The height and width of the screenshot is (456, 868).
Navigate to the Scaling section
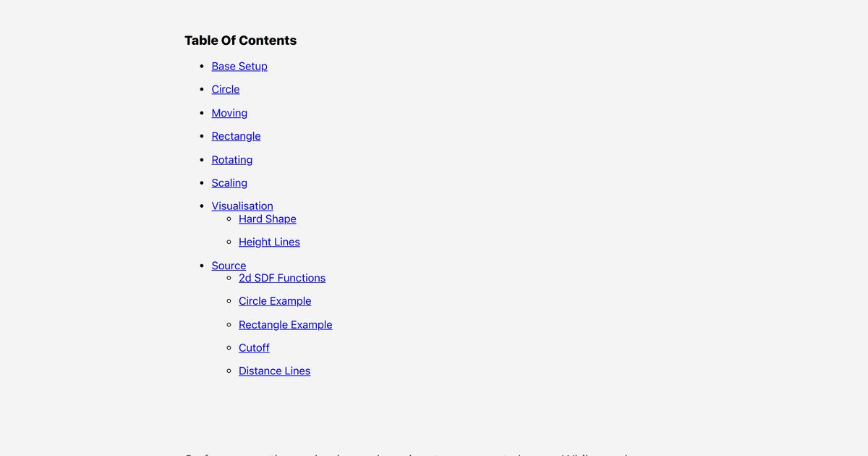pos(229,183)
